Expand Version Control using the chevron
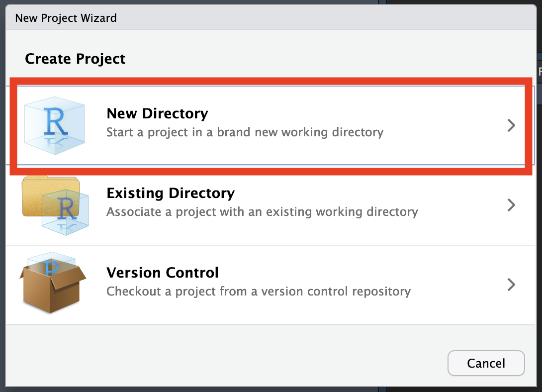542x392 pixels. (x=511, y=285)
